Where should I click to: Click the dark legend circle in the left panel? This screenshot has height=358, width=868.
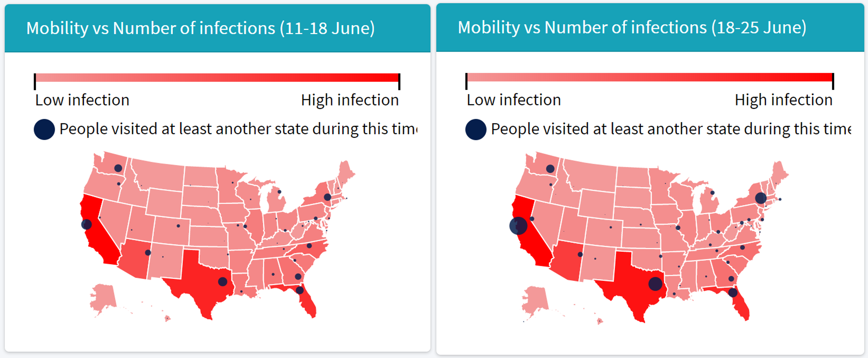44,129
